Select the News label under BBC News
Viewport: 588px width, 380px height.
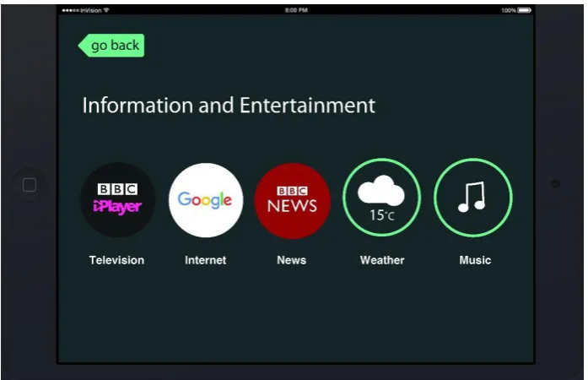pos(291,260)
